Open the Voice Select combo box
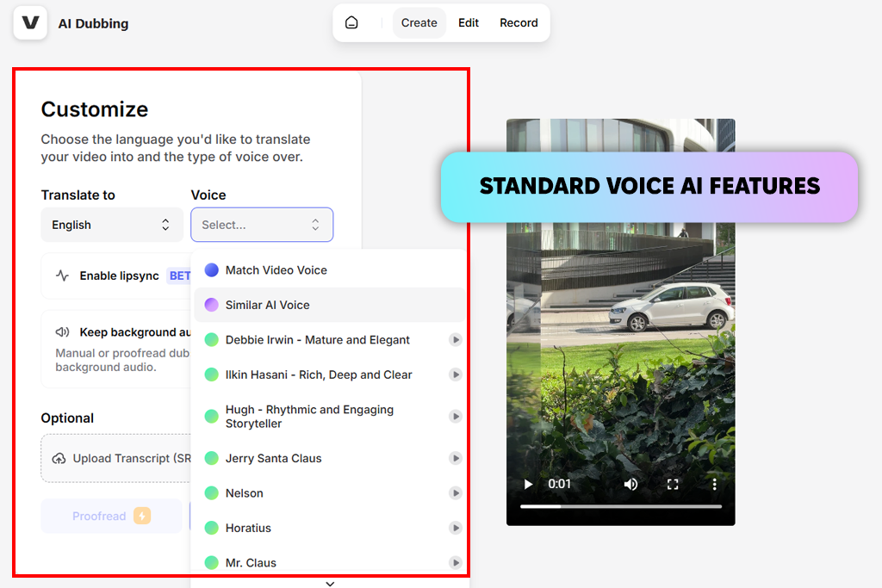The height and width of the screenshot is (588, 882). 262,225
